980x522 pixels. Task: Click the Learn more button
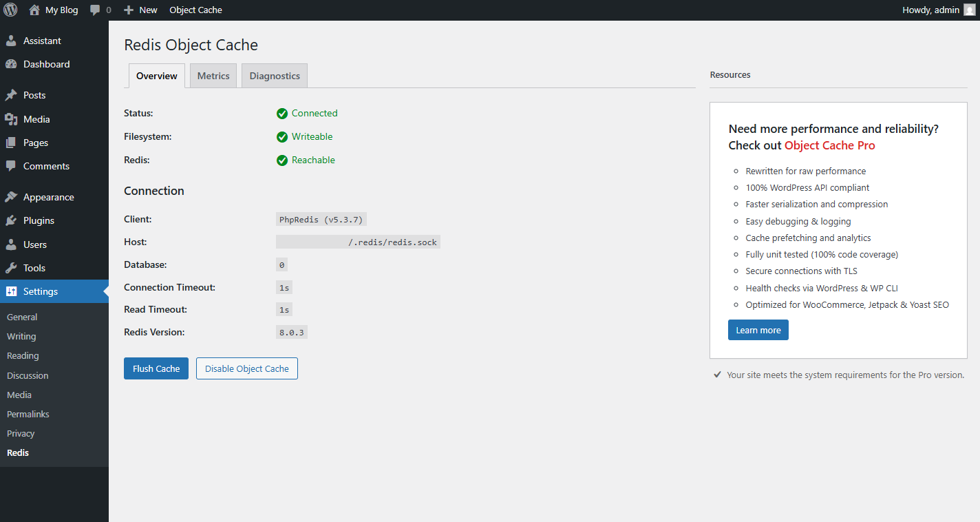click(x=758, y=330)
